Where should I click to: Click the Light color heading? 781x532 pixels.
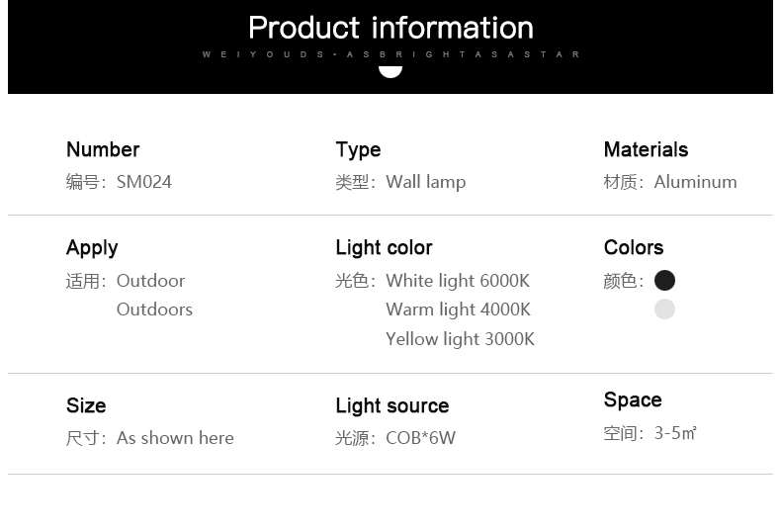pyautogui.click(x=384, y=248)
